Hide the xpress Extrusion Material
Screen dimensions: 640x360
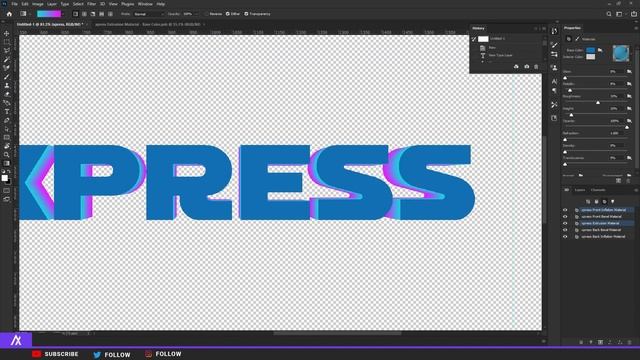pyautogui.click(x=565, y=223)
